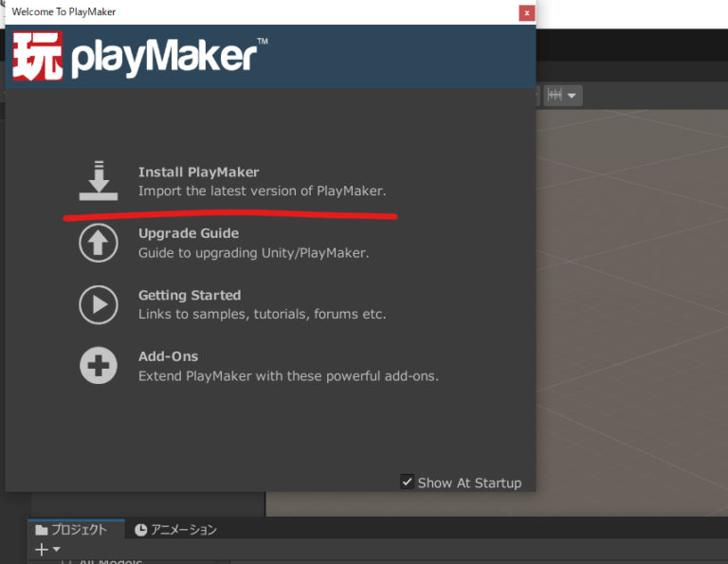
Task: Click the grid snapping icon in Scene toolbar
Action: (x=555, y=95)
